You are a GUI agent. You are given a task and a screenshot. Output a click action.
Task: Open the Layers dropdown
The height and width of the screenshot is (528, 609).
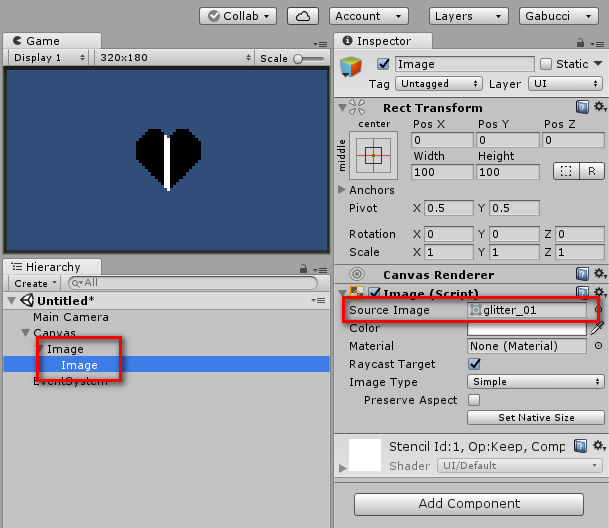coord(468,16)
